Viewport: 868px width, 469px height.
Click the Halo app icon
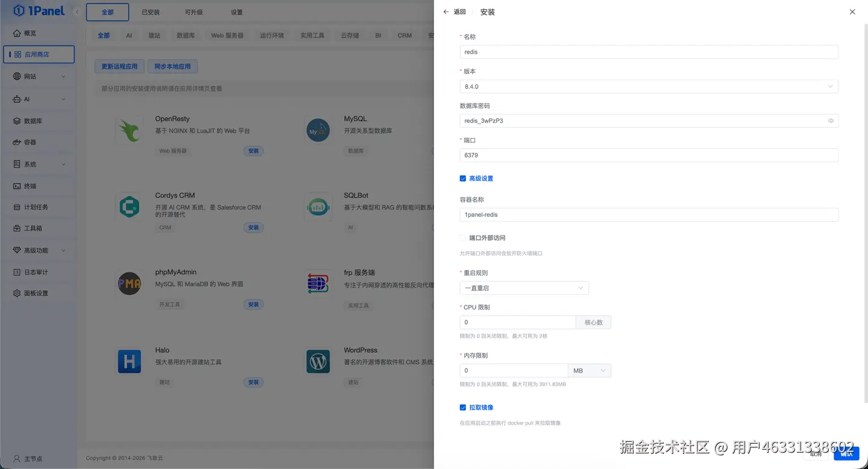(129, 361)
